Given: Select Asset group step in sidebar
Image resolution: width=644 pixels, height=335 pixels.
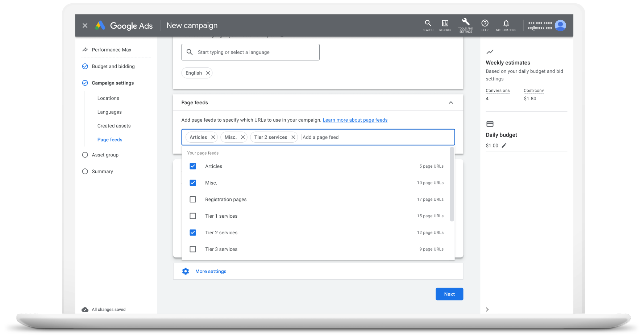Looking at the screenshot, I should [105, 155].
